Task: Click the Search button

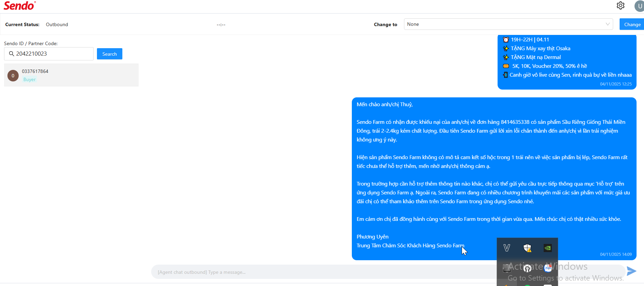Action: coord(109,54)
